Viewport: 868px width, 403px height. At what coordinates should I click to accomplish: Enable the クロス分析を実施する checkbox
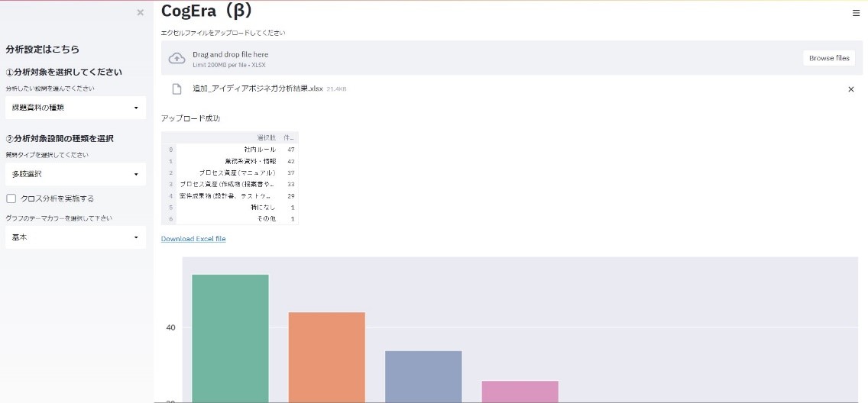click(11, 198)
